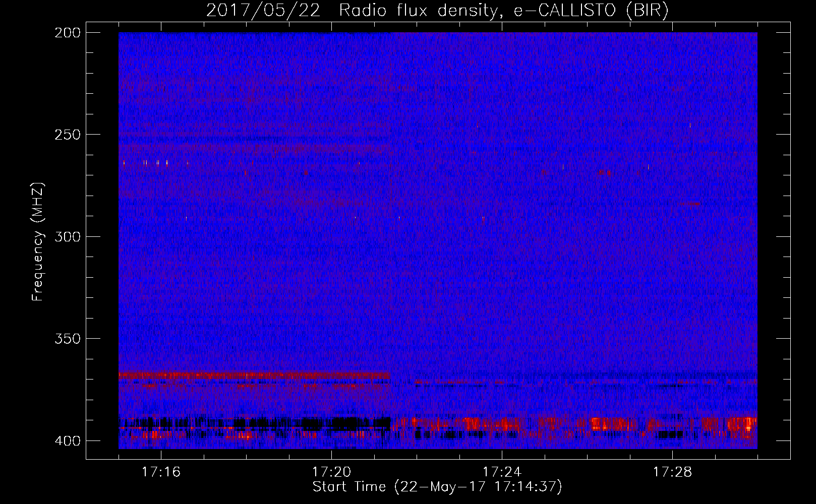Click the 17:16 time tick label

(161, 472)
